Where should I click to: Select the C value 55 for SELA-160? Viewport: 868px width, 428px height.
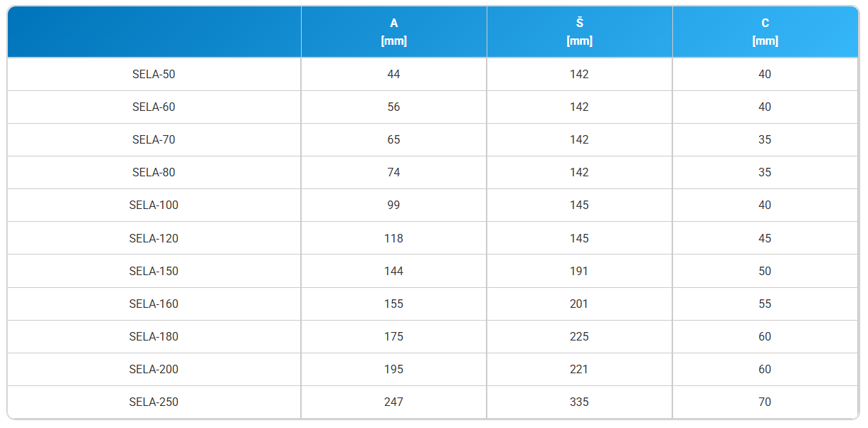tap(765, 304)
